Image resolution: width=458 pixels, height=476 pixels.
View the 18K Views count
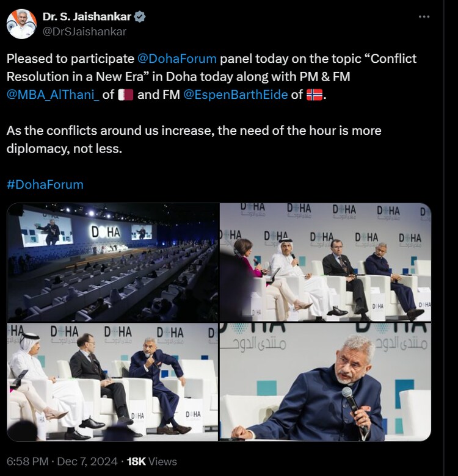[x=151, y=461]
